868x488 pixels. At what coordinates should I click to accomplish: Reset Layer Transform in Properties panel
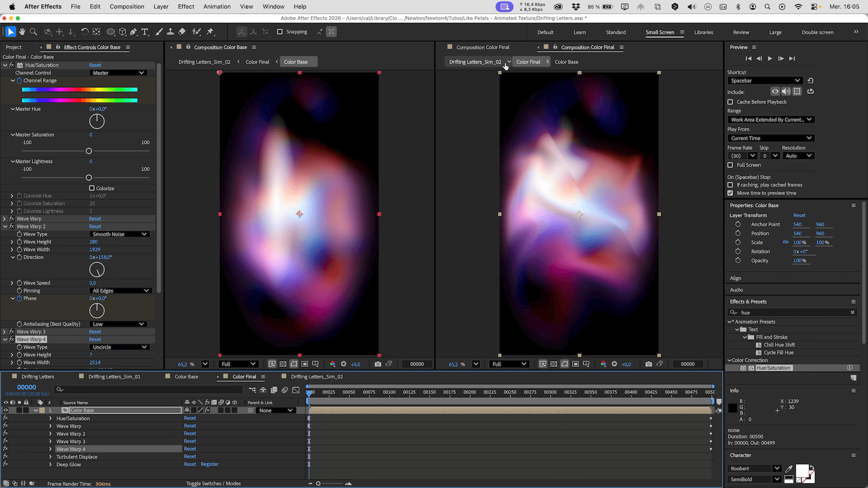[799, 215]
